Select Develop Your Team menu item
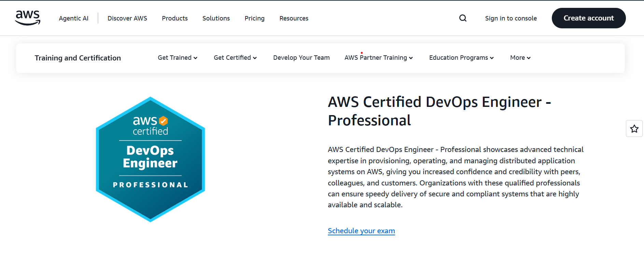 click(x=301, y=58)
